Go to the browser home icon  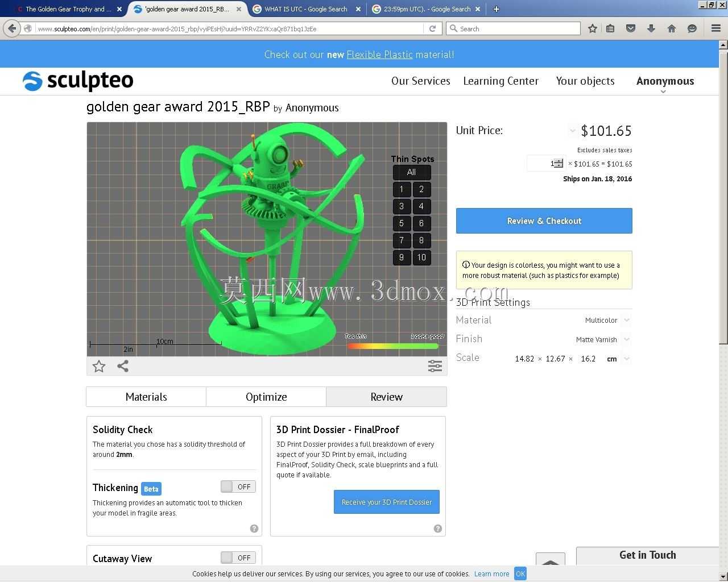coord(672,28)
